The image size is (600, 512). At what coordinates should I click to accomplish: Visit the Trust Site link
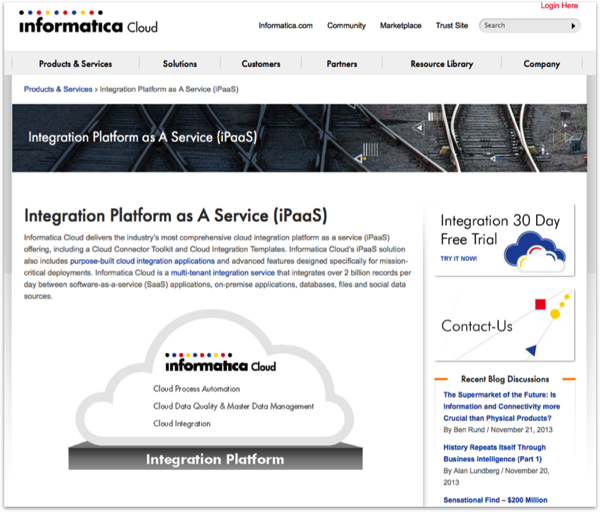click(x=452, y=26)
